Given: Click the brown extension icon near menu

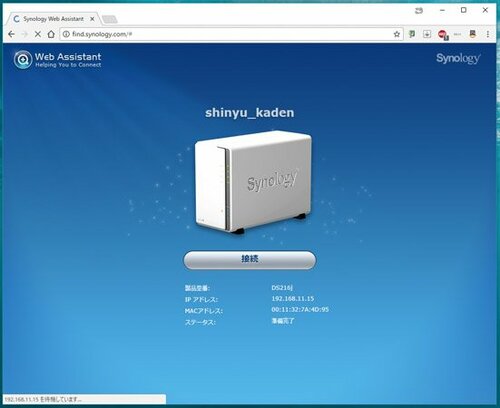Looking at the screenshot, I should [472, 34].
